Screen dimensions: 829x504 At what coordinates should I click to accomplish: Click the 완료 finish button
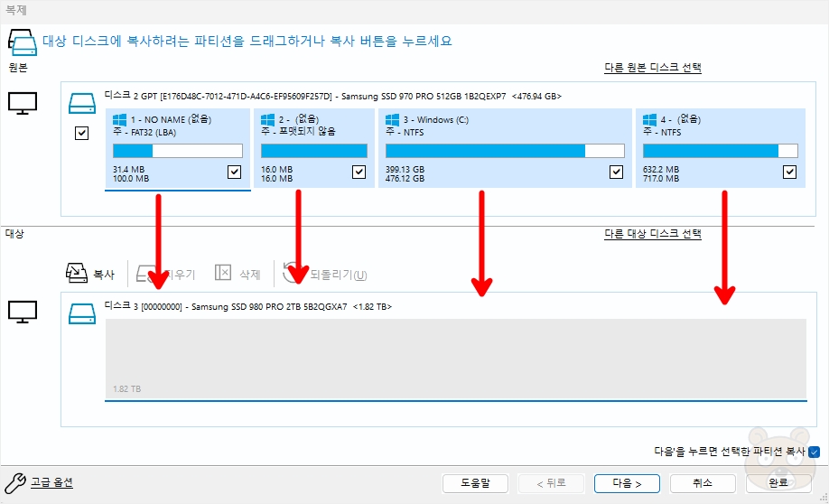click(778, 483)
